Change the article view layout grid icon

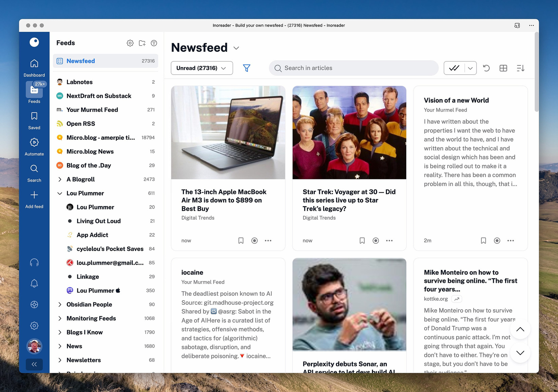(x=503, y=68)
